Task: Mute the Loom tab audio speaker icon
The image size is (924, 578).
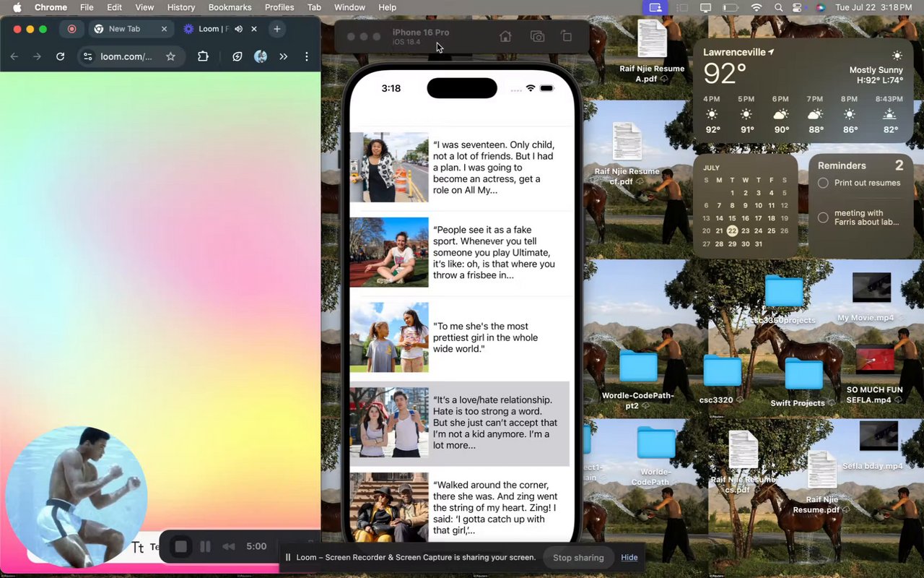Action: (238, 29)
